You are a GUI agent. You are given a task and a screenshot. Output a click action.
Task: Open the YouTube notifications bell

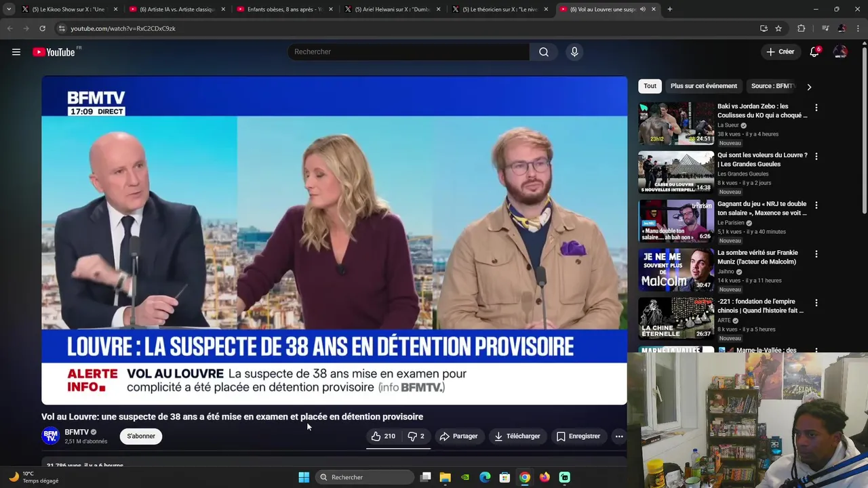[814, 52]
